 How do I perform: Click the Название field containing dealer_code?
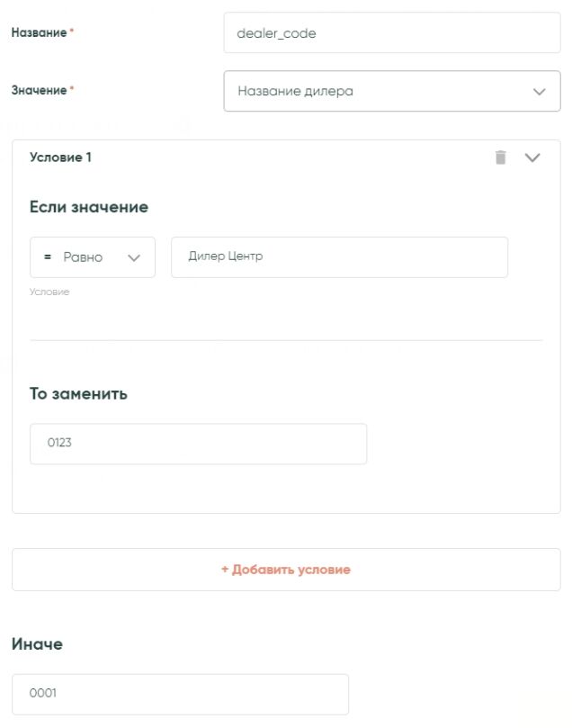pos(391,33)
